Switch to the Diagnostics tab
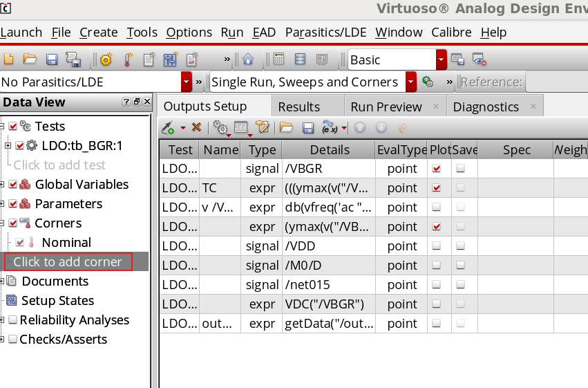The image size is (588, 388). [x=486, y=107]
